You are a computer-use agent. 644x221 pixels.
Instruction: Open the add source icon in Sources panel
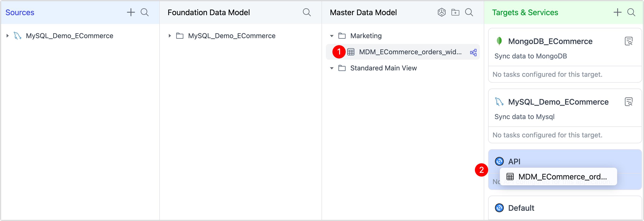coord(131,12)
